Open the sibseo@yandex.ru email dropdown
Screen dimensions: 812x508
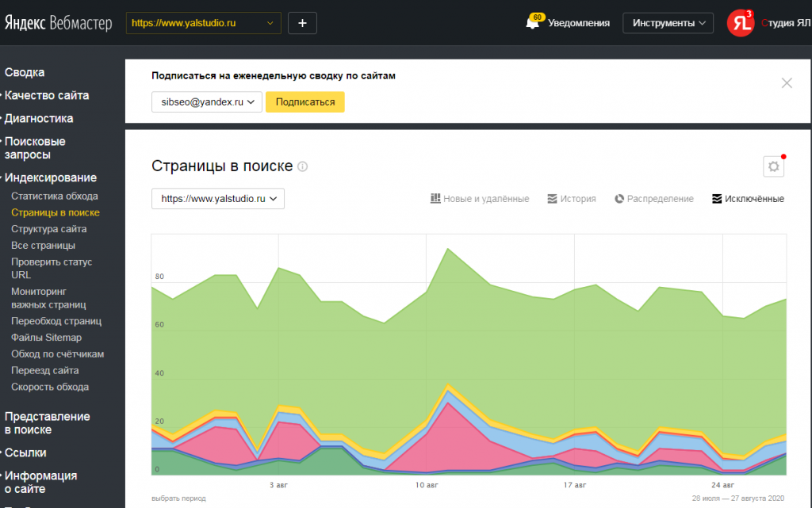[207, 102]
